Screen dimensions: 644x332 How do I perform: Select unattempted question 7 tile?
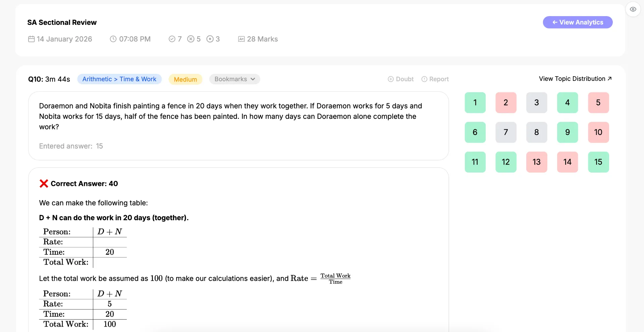click(x=506, y=132)
